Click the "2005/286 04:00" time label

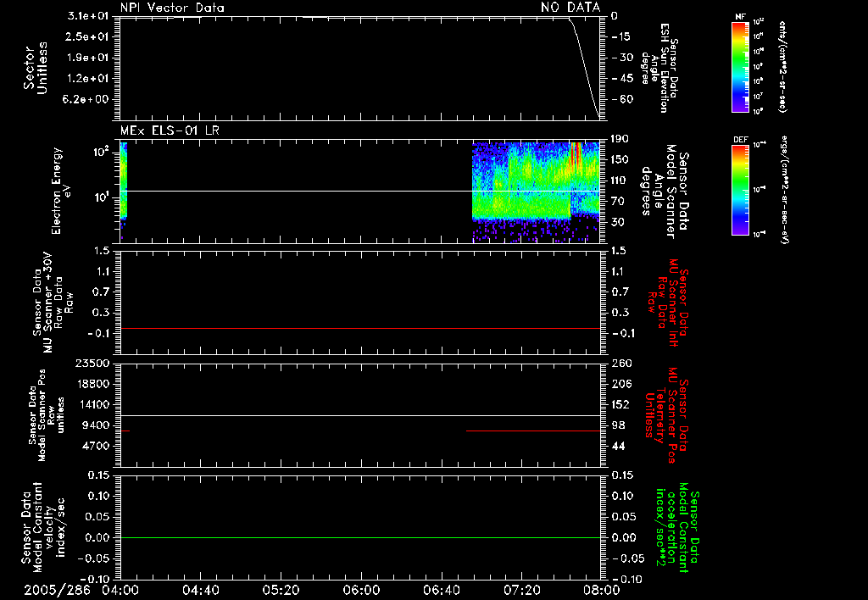tap(81, 590)
